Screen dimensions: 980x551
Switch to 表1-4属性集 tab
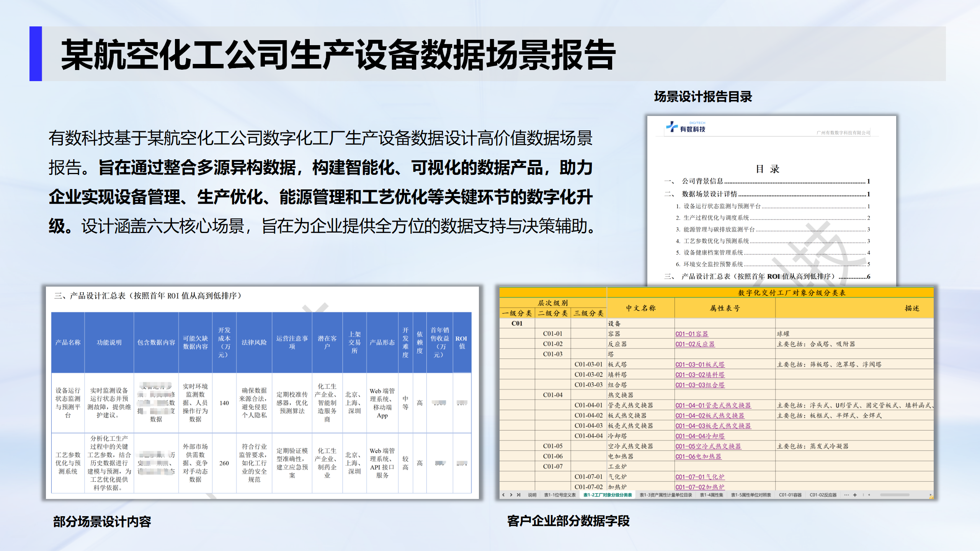pos(711,495)
